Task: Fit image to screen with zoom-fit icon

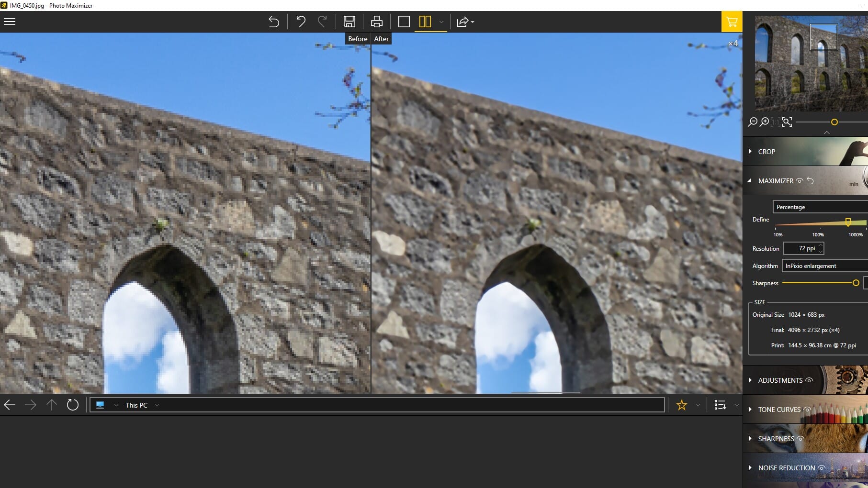Action: pyautogui.click(x=787, y=122)
